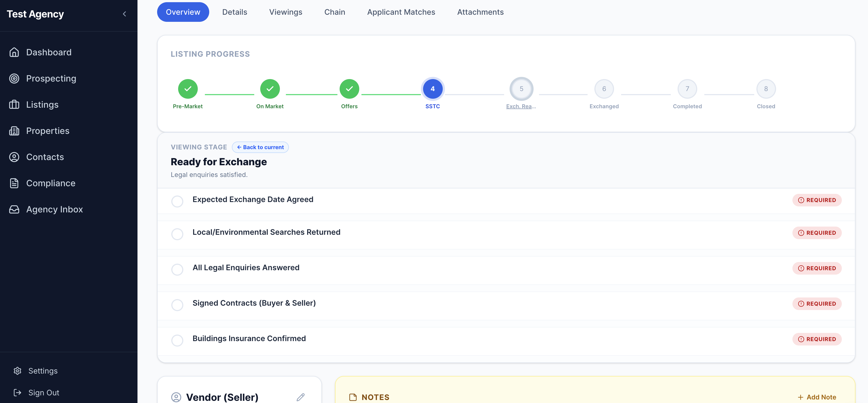Click the Back to current button
868x403 pixels.
coord(260,147)
